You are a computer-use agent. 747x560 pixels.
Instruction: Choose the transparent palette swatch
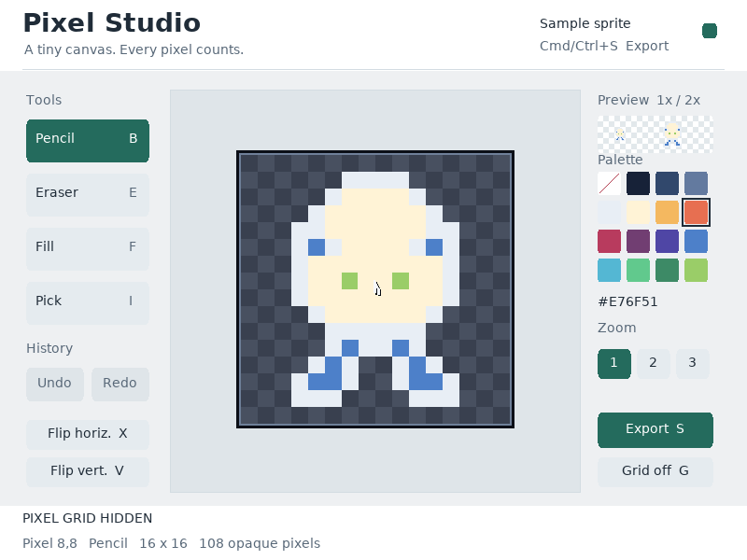610,183
